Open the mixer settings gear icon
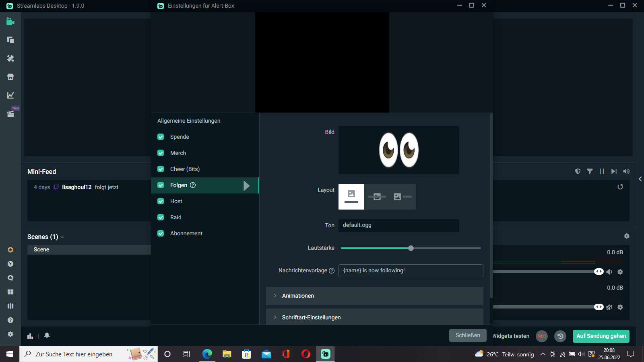644x362 pixels. click(627, 236)
